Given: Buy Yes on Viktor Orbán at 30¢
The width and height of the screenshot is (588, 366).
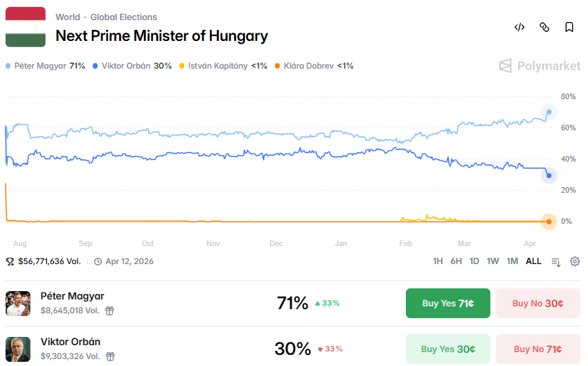Looking at the screenshot, I should pos(447,349).
